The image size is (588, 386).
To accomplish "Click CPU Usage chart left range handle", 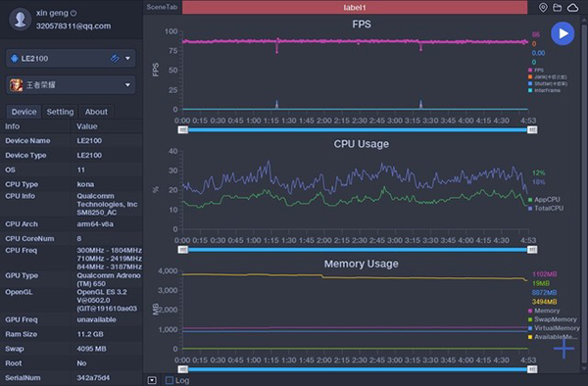I will pos(183,250).
